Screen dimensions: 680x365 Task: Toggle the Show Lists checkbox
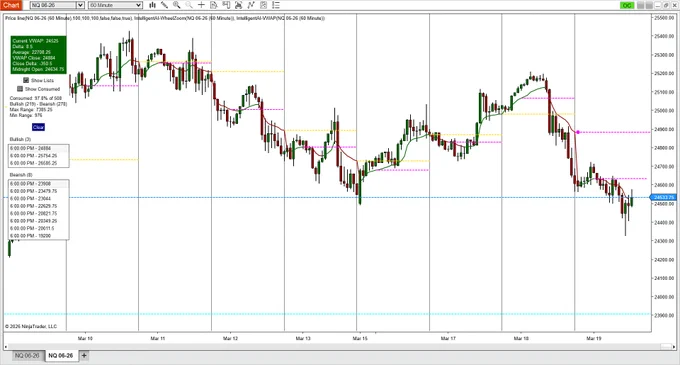pyautogui.click(x=26, y=80)
